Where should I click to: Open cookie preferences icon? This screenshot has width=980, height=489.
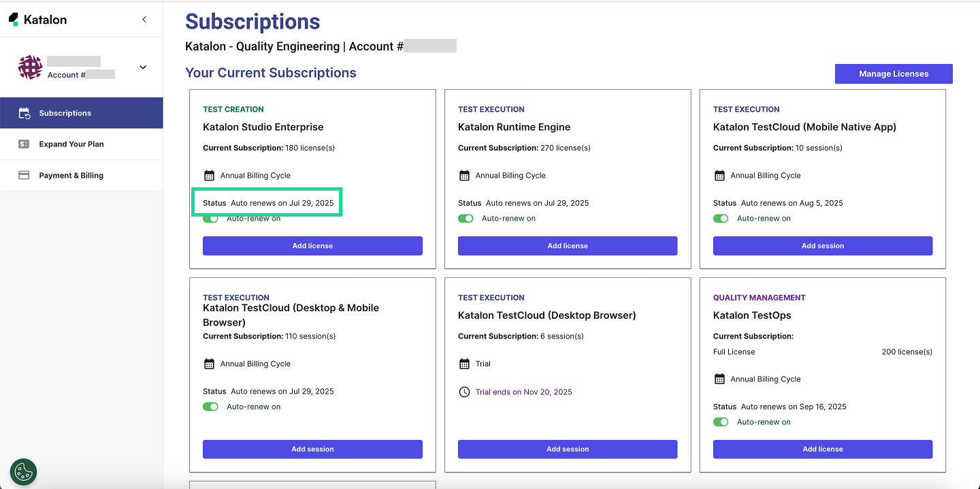(x=24, y=471)
